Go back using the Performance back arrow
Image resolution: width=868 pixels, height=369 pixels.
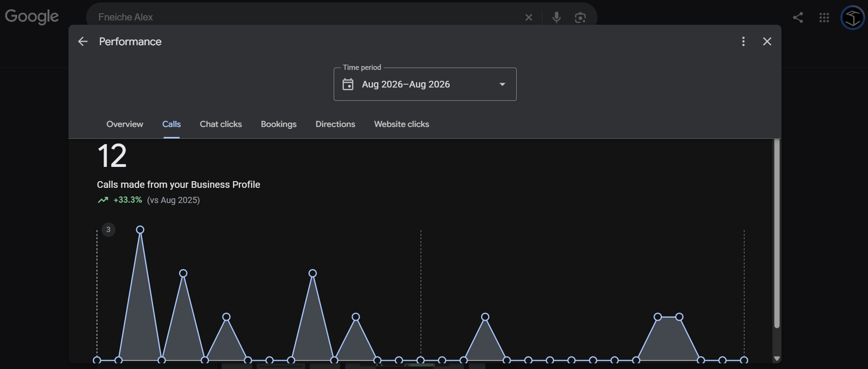(83, 41)
